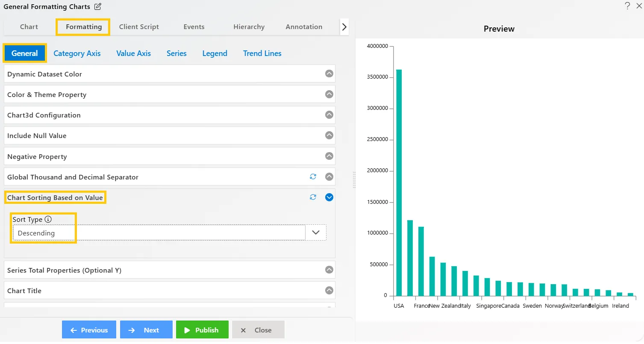Click the 4000000 axis value

point(377,46)
